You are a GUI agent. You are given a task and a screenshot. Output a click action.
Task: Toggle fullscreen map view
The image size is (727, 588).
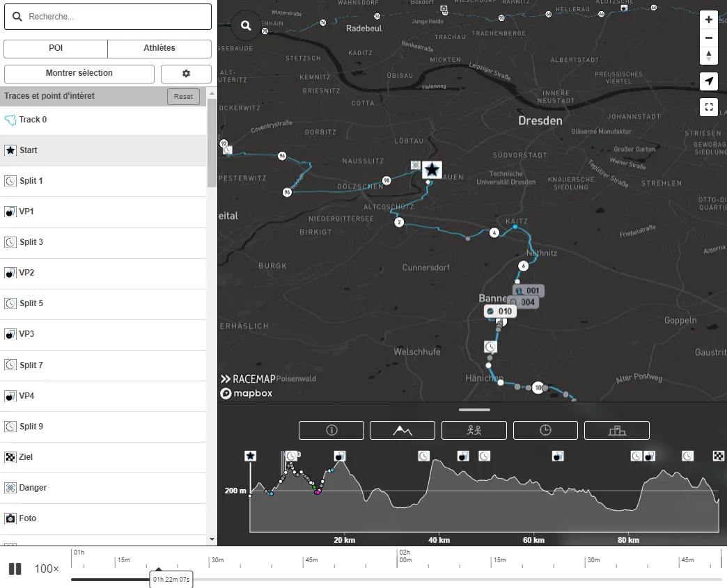tap(708, 107)
